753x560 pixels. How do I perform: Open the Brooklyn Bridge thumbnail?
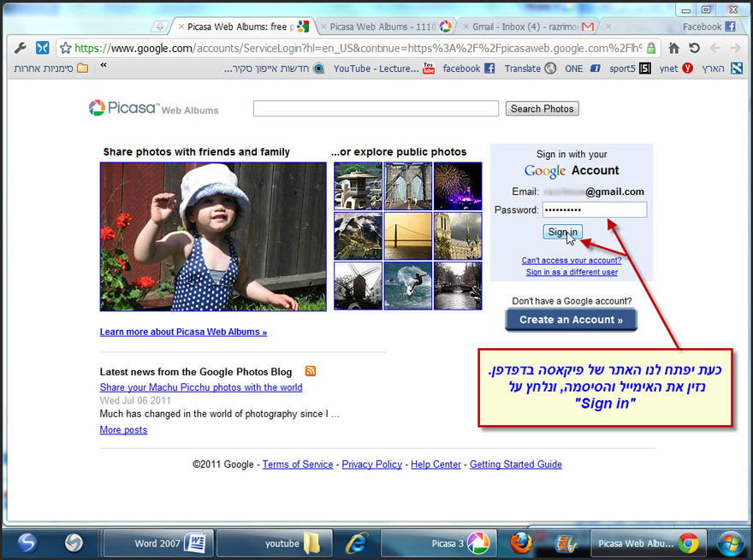pos(407,186)
